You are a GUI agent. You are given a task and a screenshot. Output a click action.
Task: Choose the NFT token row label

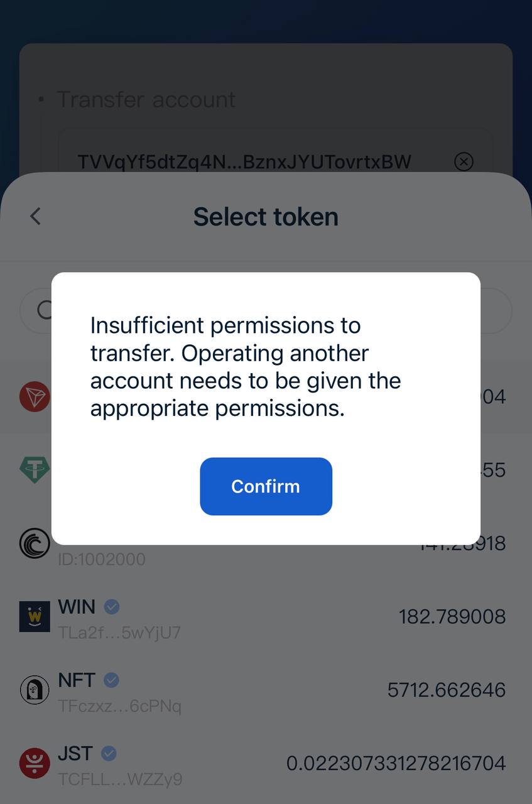pyautogui.click(x=77, y=680)
